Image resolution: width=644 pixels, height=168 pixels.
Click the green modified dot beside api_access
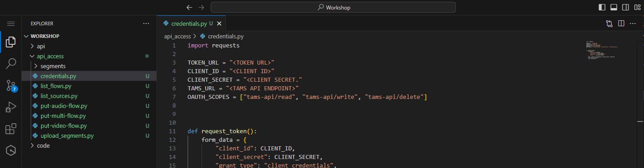point(147,56)
